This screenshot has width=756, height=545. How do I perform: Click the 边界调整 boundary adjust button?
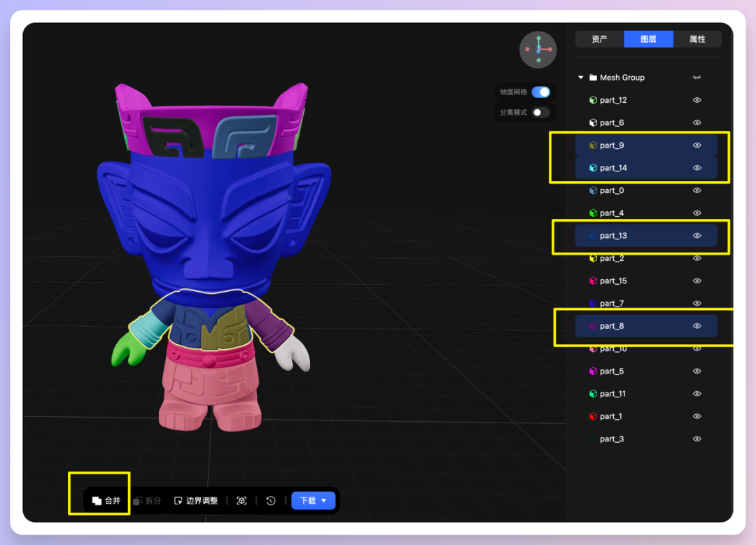(x=196, y=501)
